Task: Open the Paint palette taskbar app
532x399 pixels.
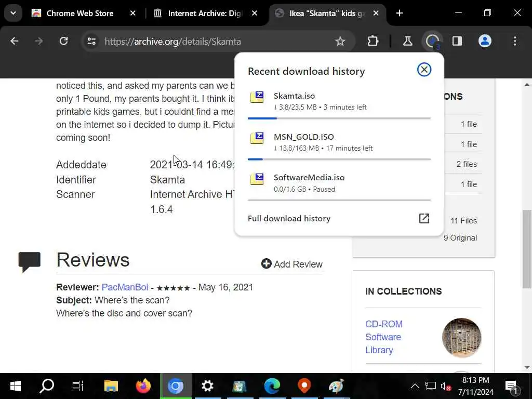Action: [337, 386]
